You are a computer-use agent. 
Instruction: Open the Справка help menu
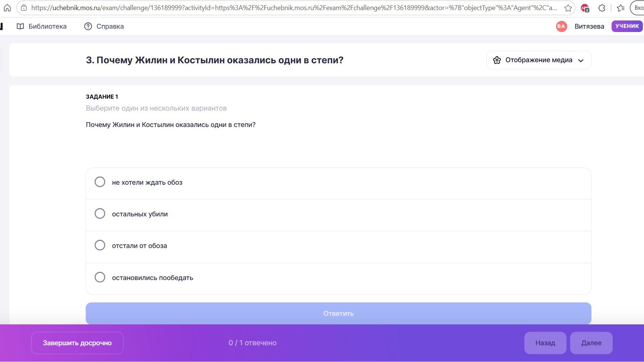click(104, 26)
